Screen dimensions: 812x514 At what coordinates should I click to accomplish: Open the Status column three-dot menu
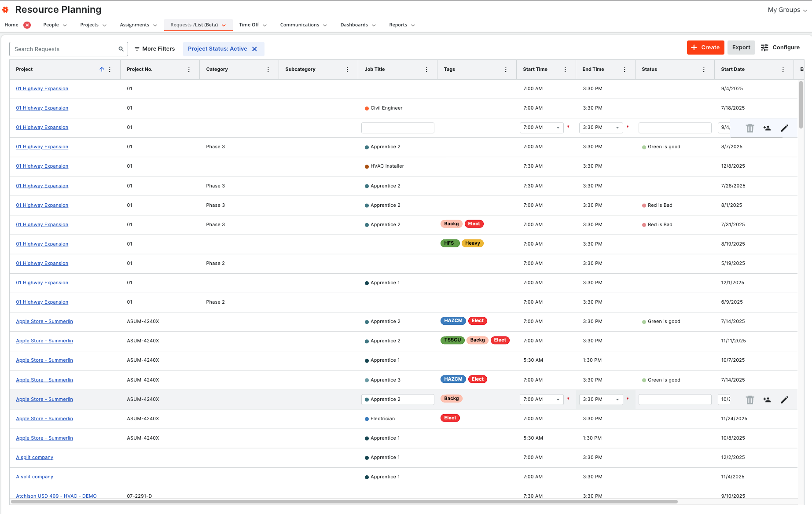pyautogui.click(x=704, y=70)
